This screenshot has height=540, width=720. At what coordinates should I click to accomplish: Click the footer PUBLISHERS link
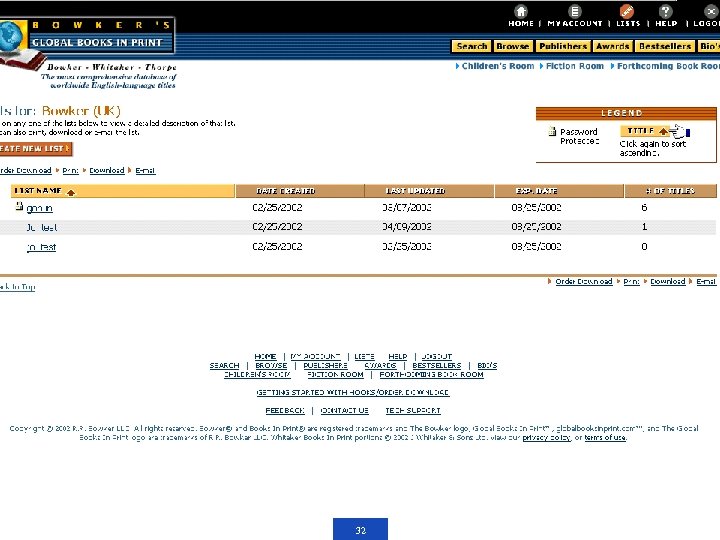pyautogui.click(x=325, y=366)
